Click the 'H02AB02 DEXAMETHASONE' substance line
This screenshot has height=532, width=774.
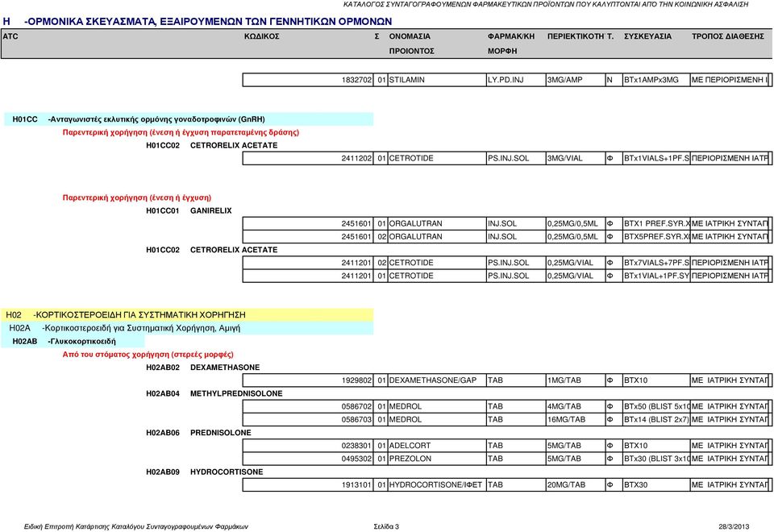[203, 368]
